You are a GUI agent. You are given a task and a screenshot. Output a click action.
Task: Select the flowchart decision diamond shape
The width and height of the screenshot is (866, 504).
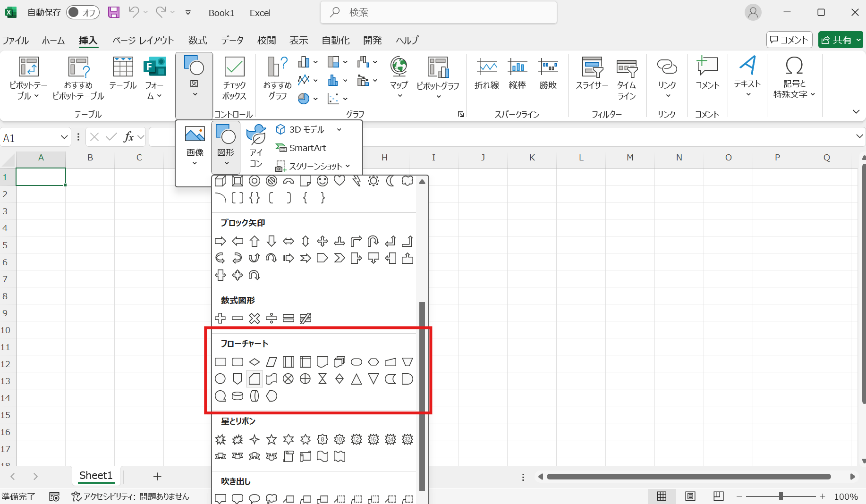[254, 362]
